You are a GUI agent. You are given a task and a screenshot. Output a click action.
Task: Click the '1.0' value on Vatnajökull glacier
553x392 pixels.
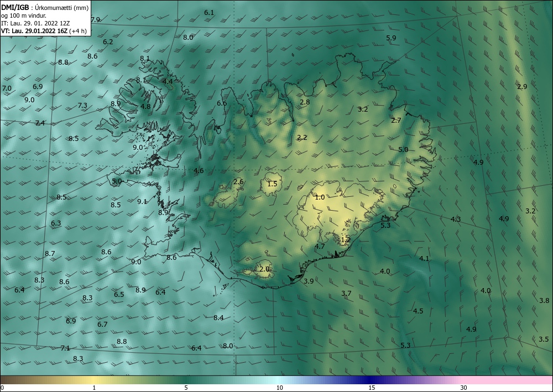tap(320, 197)
